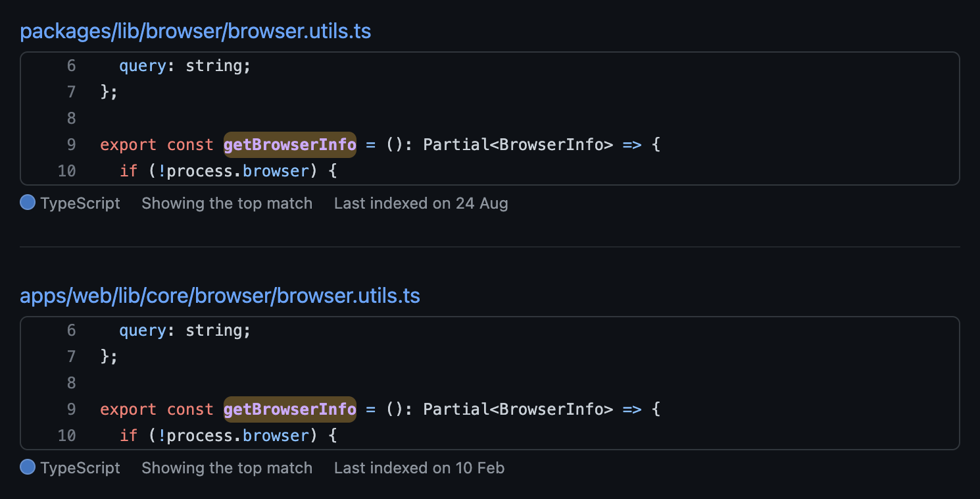The width and height of the screenshot is (980, 499).
Task: Select the highlighted getBrowserInfo match in second snippet
Action: click(x=289, y=409)
